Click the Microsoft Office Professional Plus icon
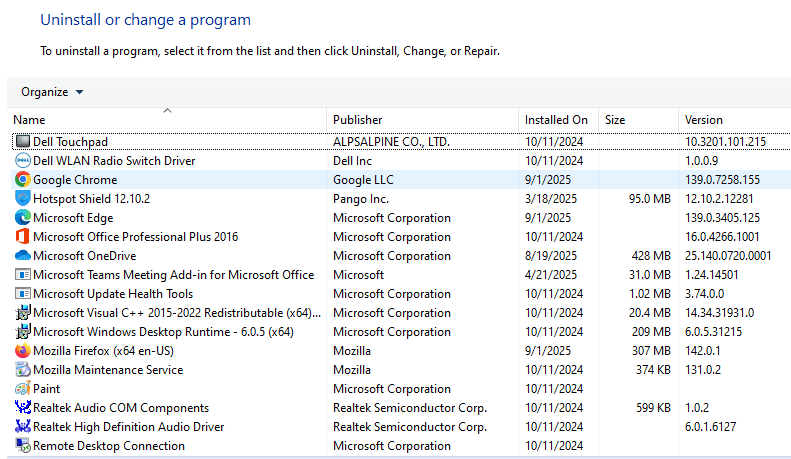 (x=23, y=237)
